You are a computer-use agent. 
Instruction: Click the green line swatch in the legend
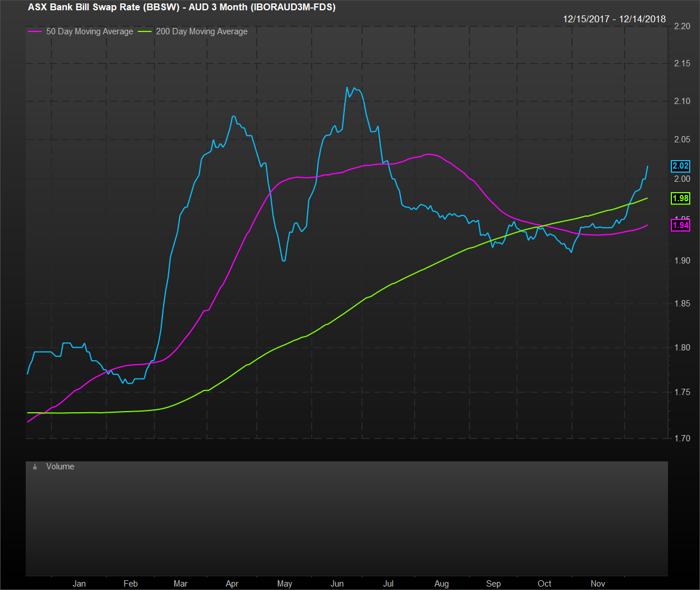[x=146, y=32]
